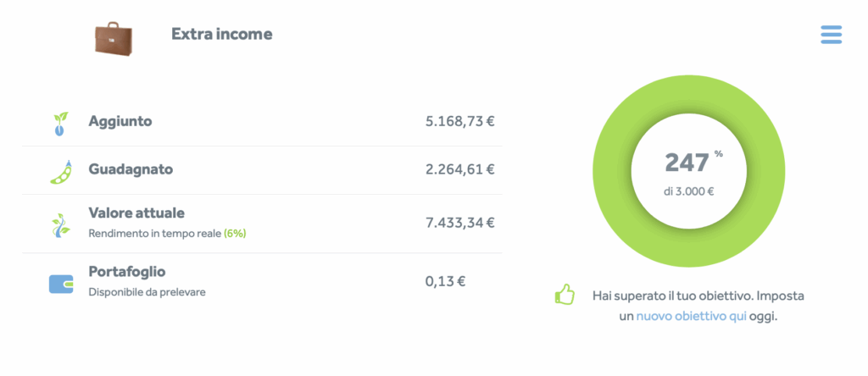This screenshot has width=868, height=376.
Task: Click the "Extra income" title
Action: pos(222,35)
